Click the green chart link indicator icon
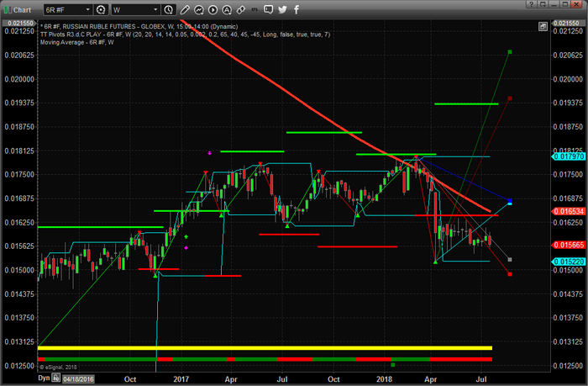The height and width of the screenshot is (386, 588). click(x=7, y=10)
